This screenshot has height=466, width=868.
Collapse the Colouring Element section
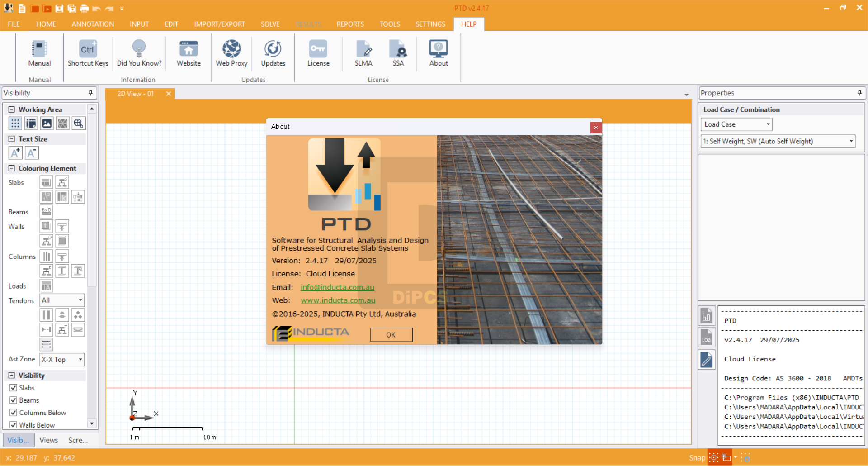point(12,168)
